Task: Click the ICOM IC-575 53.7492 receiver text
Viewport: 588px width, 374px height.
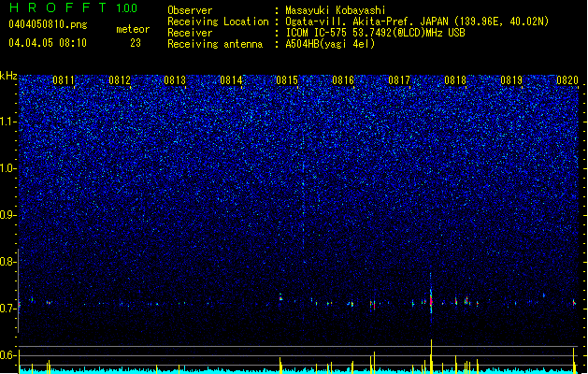Action: pos(375,33)
